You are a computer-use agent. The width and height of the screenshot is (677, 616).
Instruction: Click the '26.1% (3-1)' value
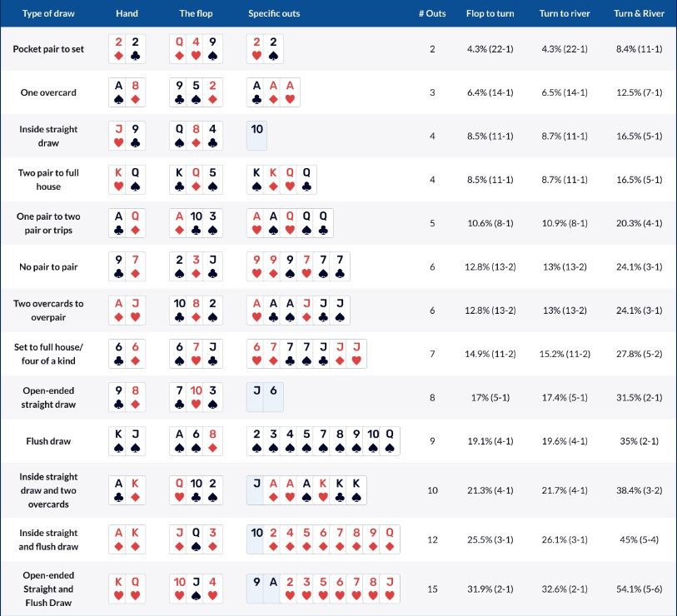(x=565, y=539)
